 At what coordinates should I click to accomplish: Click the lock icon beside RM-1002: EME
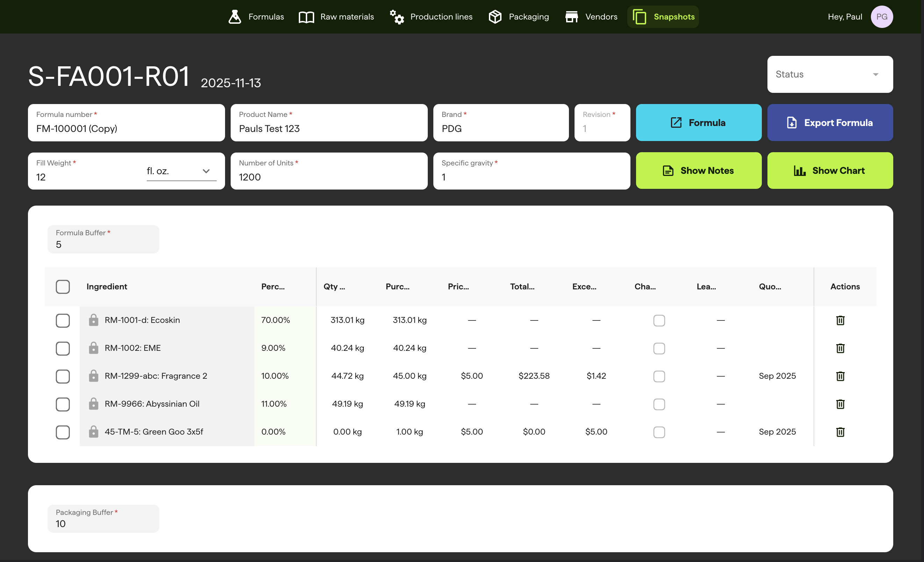[94, 348]
